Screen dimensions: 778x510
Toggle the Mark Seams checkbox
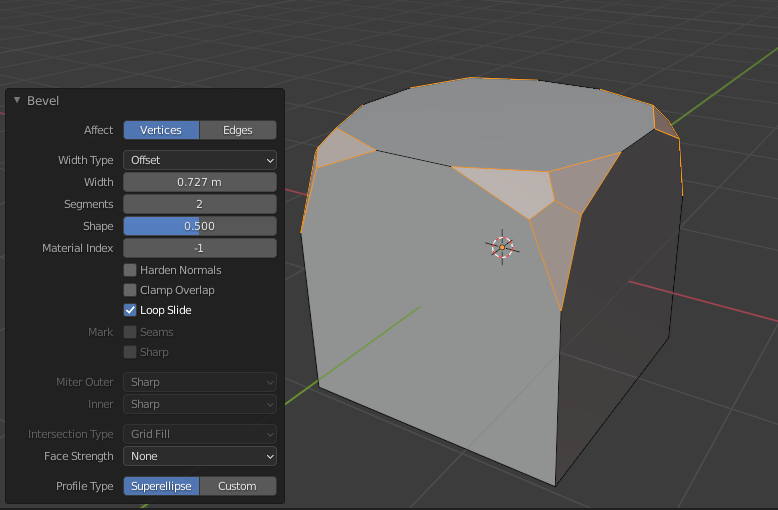(130, 332)
